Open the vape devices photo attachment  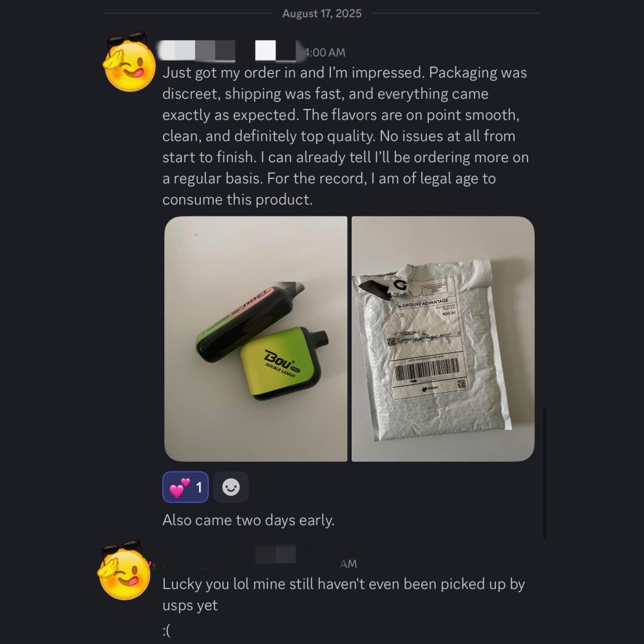coord(256,339)
